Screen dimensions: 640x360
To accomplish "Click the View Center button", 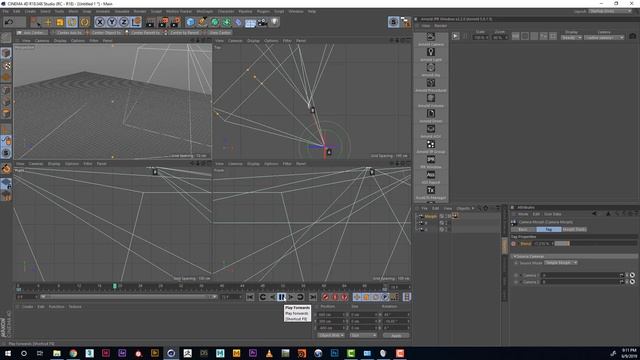I will pyautogui.click(x=220, y=33).
